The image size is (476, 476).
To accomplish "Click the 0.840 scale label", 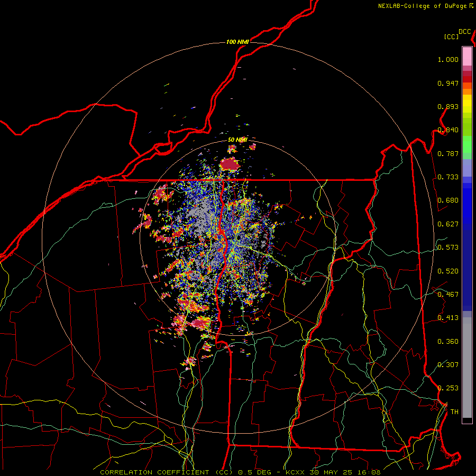I will [x=448, y=130].
